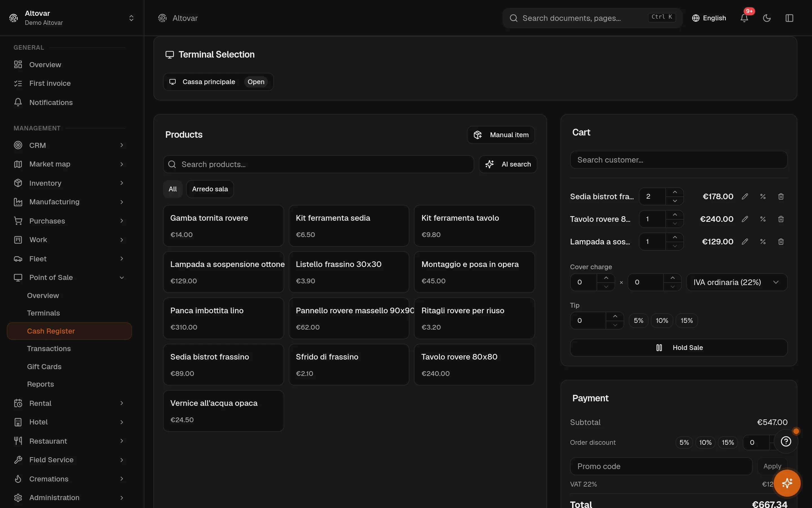Toggle the sidebar panel layout icon

tap(789, 18)
